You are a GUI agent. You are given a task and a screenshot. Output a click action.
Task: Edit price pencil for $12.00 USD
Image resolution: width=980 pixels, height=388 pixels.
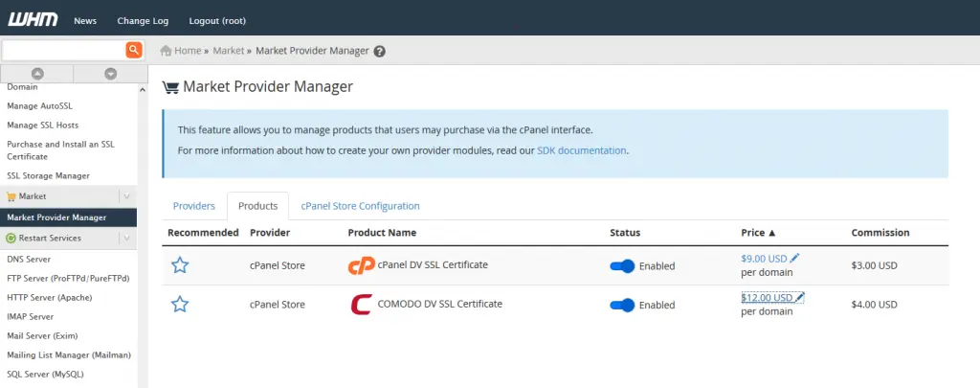(799, 297)
